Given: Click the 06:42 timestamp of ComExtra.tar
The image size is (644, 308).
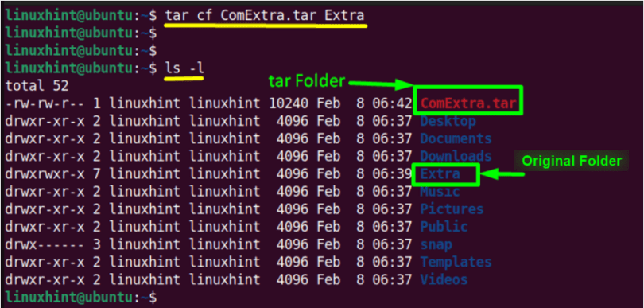Looking at the screenshot, I should point(392,103).
